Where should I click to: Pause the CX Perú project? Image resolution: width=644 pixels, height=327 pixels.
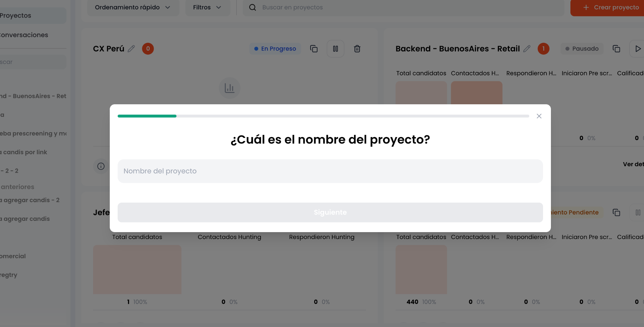pos(336,49)
